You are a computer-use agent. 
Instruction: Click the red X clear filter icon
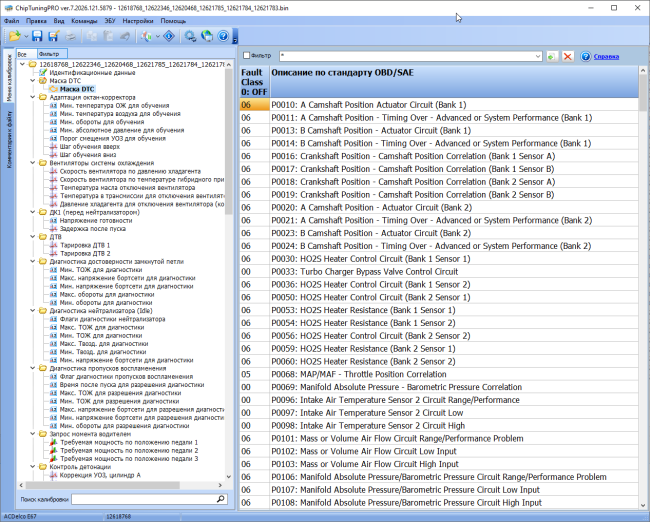pyautogui.click(x=568, y=56)
